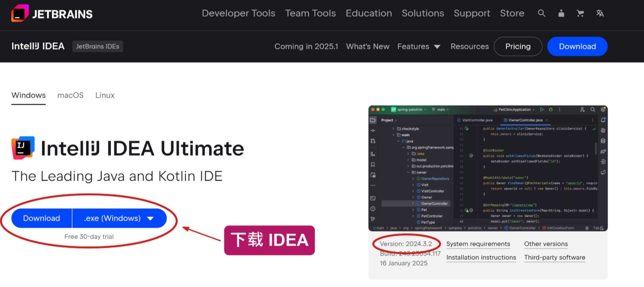The image size is (644, 287).
Task: Open the Support menu
Action: (x=472, y=14)
